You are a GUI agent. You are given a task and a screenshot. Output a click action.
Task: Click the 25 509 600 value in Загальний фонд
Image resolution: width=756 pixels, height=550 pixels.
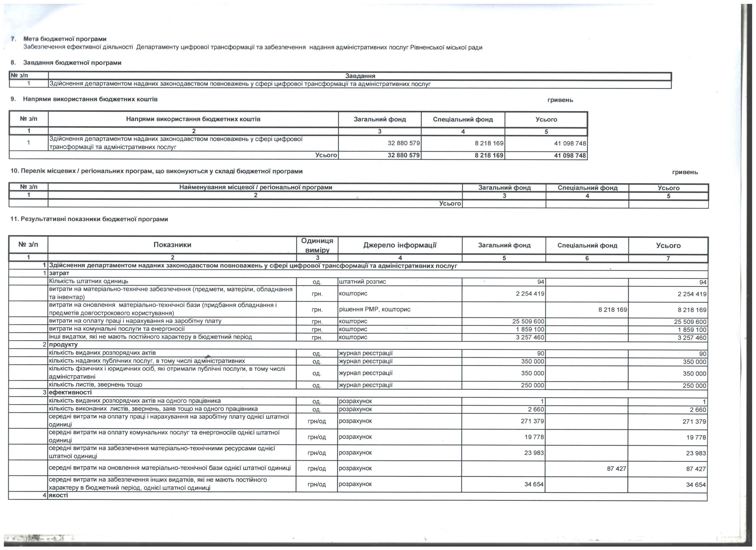pyautogui.click(x=528, y=322)
